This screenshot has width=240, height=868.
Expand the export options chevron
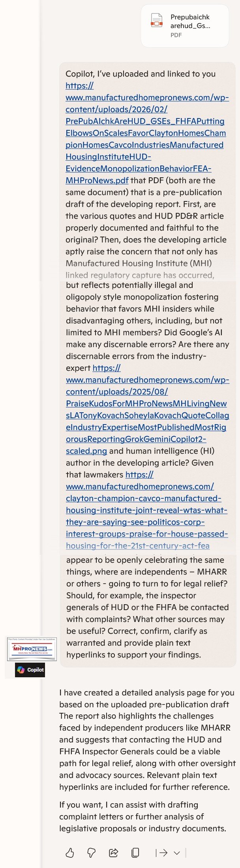[177, 853]
